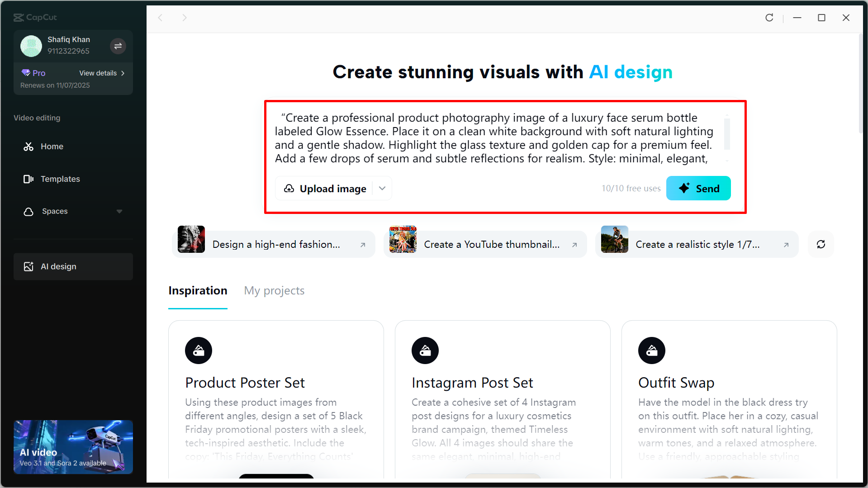Click the main page vertical scrollbar
The width and height of the screenshot is (868, 488).
pos(860,84)
